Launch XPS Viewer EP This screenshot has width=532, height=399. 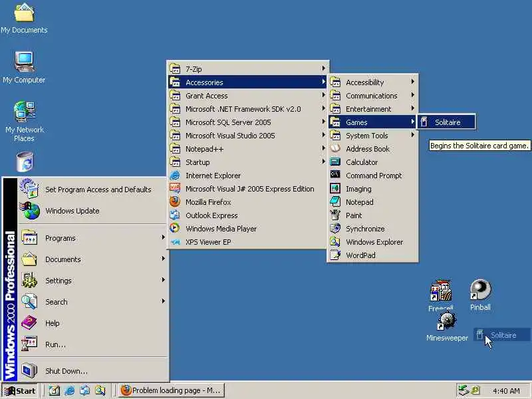point(247,242)
